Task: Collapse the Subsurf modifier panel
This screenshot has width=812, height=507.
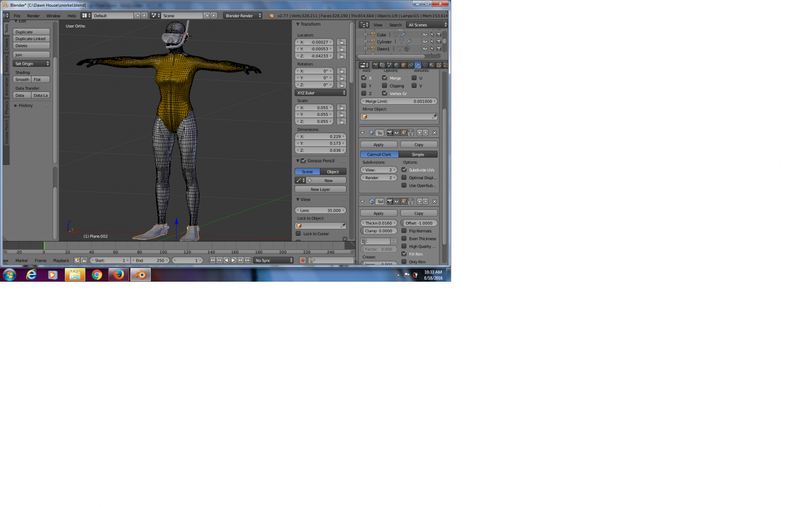Action: tap(362, 132)
